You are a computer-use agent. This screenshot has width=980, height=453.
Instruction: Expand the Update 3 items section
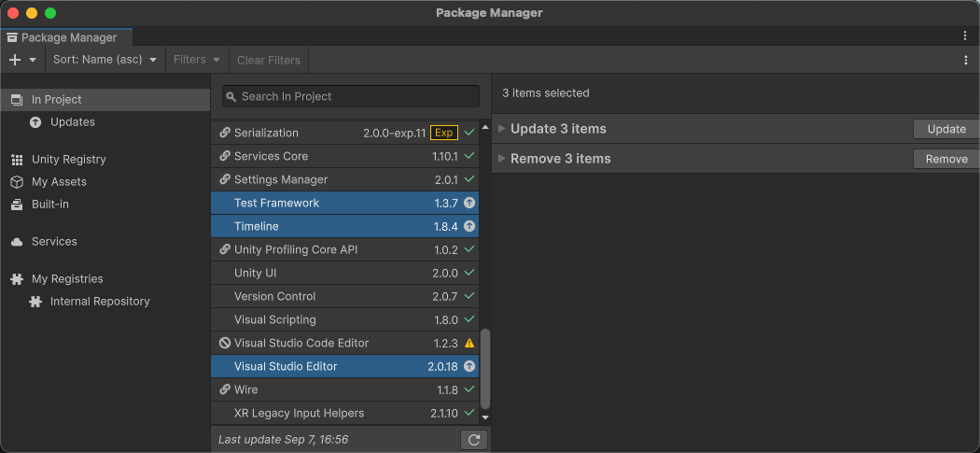[x=501, y=129]
